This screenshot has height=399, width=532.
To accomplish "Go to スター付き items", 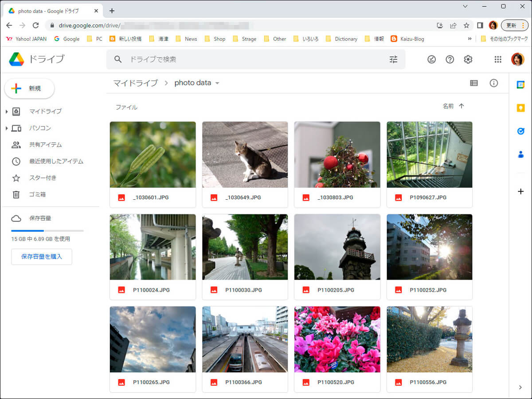I will coord(43,178).
